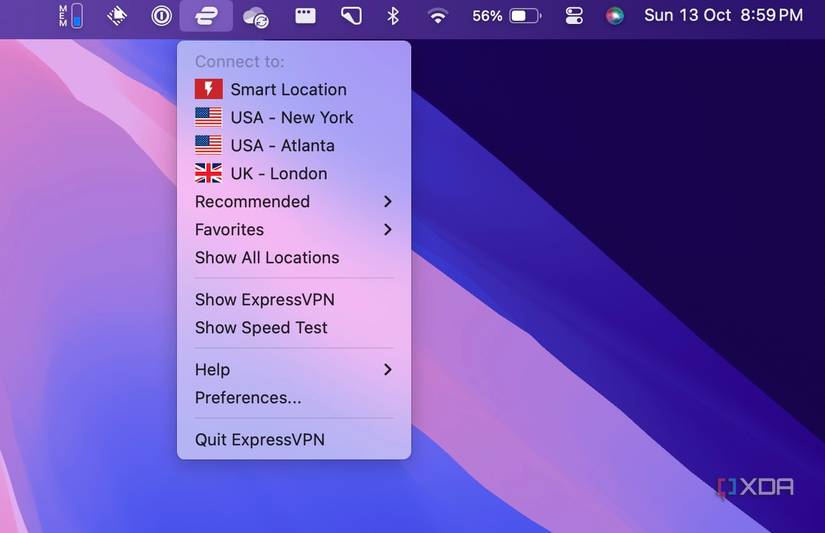The width and height of the screenshot is (825, 533).
Task: Expand the Favorites submenu arrow
Action: pyautogui.click(x=388, y=229)
